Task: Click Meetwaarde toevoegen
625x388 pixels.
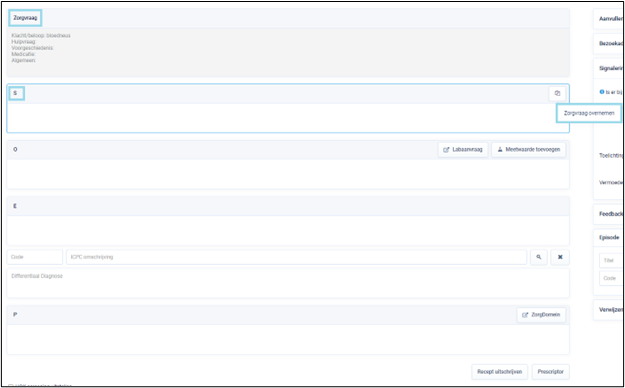Action: pos(529,150)
